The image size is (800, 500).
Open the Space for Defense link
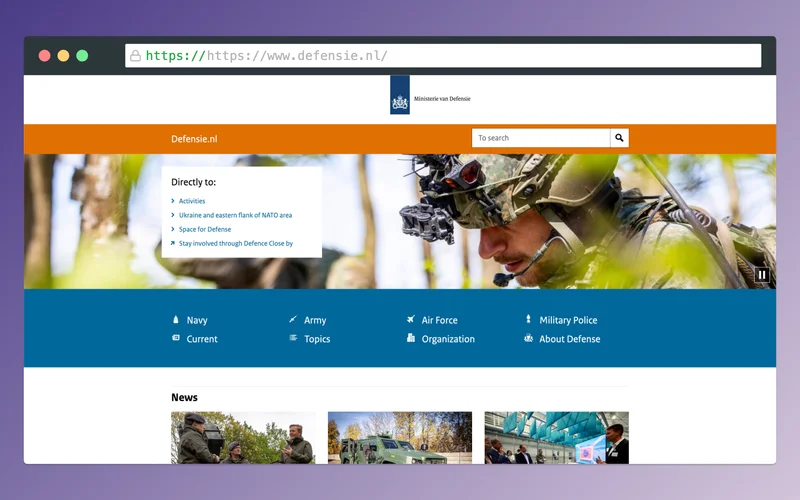pyautogui.click(x=205, y=230)
